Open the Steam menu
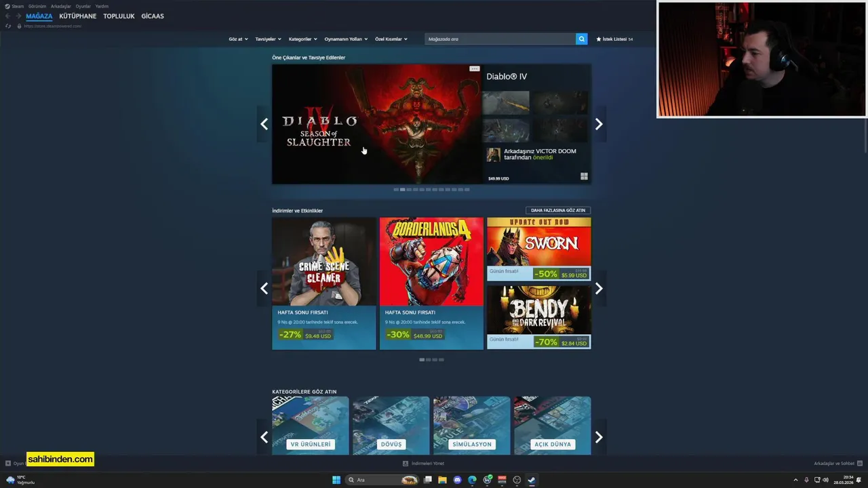This screenshot has height=488, width=868. [x=14, y=6]
